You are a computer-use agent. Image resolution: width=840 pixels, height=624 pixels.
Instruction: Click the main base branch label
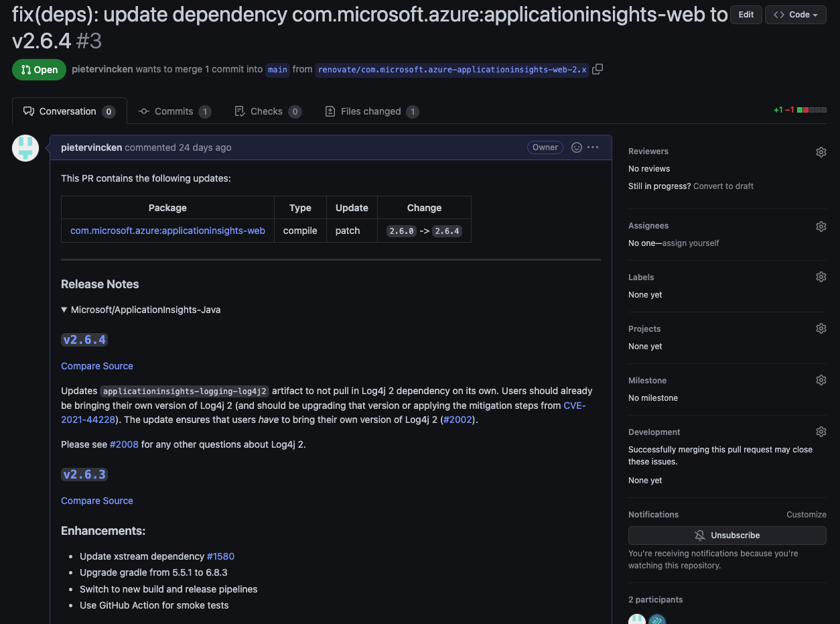277,70
